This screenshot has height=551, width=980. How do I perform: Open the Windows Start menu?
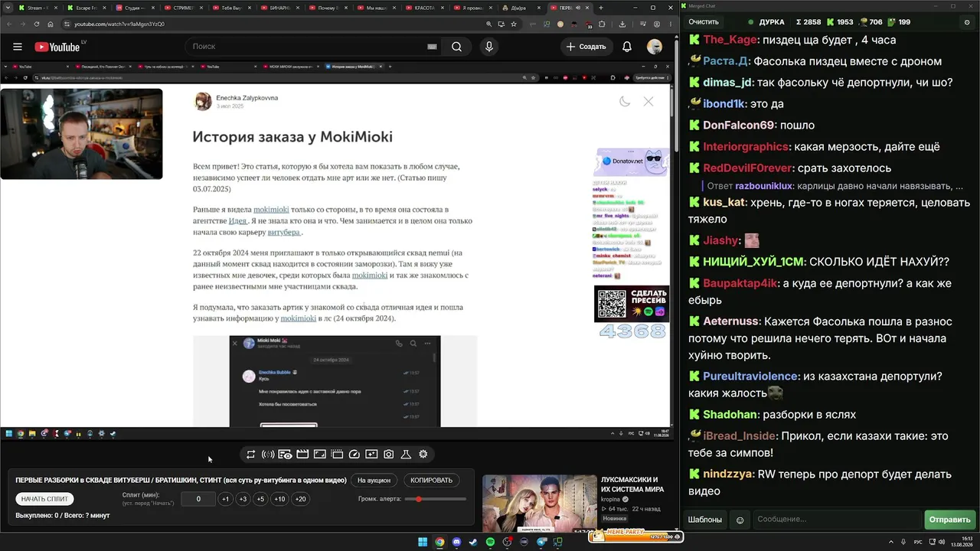422,542
